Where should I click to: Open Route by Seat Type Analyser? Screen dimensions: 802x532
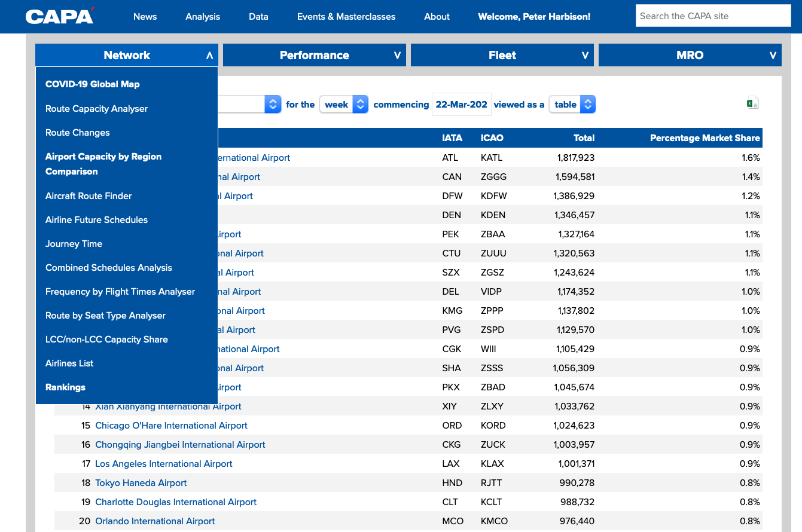click(105, 315)
